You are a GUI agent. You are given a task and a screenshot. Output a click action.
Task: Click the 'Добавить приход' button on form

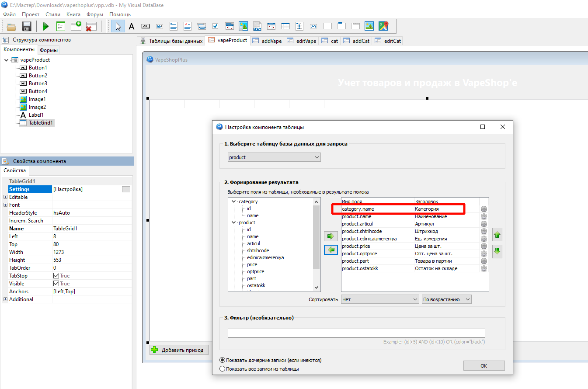pyautogui.click(x=179, y=350)
